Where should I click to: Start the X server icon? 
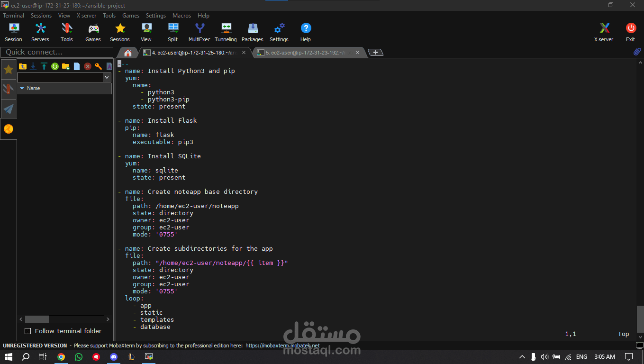click(604, 32)
